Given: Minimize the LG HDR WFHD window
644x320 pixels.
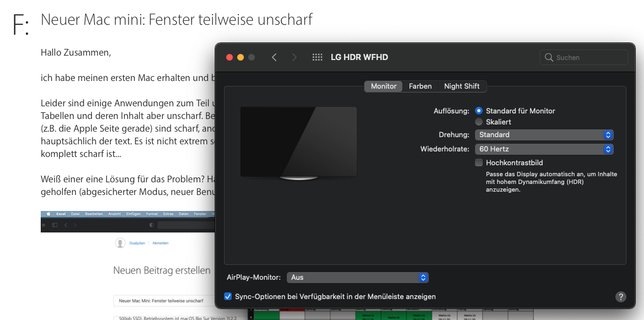Looking at the screenshot, I should click(x=241, y=57).
